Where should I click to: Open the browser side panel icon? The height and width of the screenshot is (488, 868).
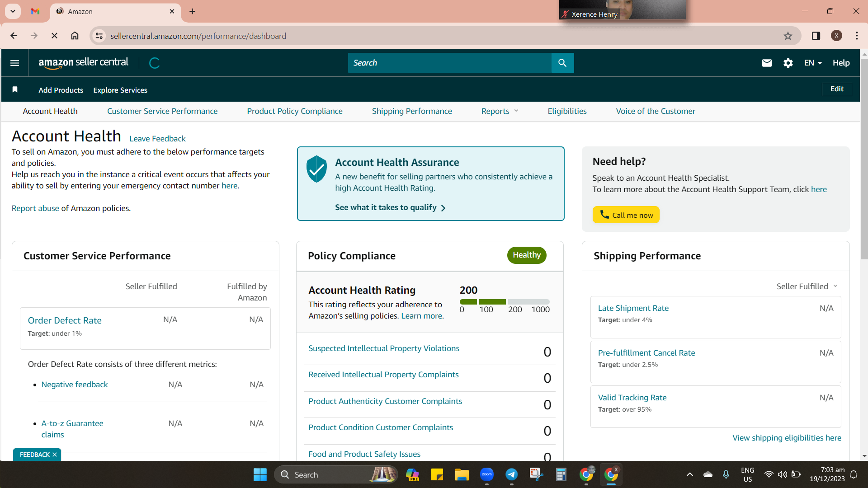816,36
